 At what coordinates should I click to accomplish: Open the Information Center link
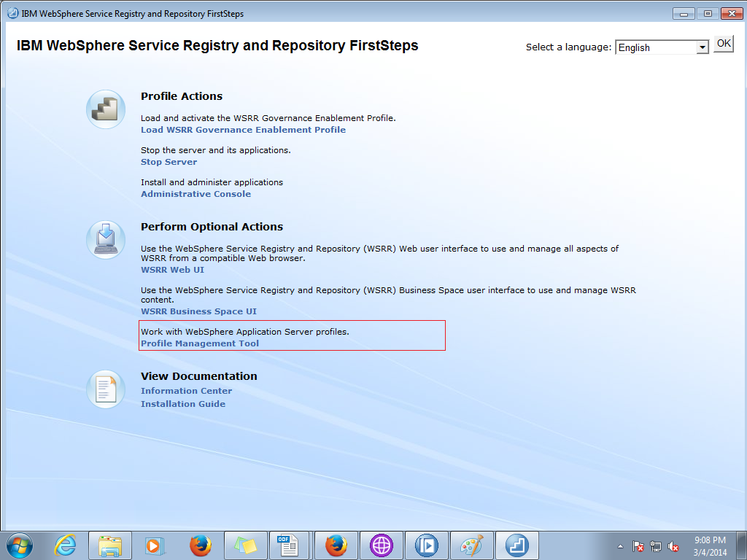pyautogui.click(x=186, y=391)
